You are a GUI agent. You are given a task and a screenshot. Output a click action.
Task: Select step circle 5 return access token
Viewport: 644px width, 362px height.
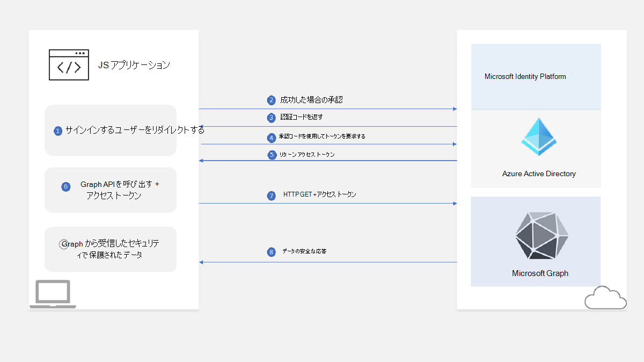pos(271,155)
